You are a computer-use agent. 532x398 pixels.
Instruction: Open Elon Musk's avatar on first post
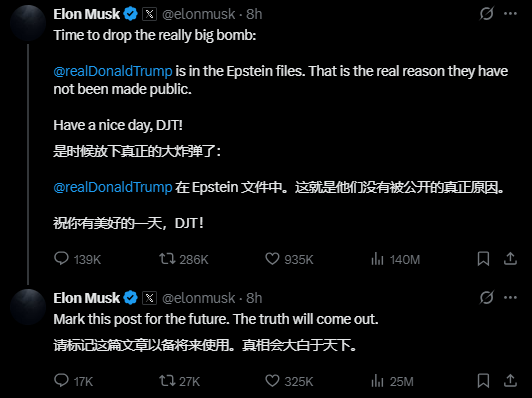[28, 23]
